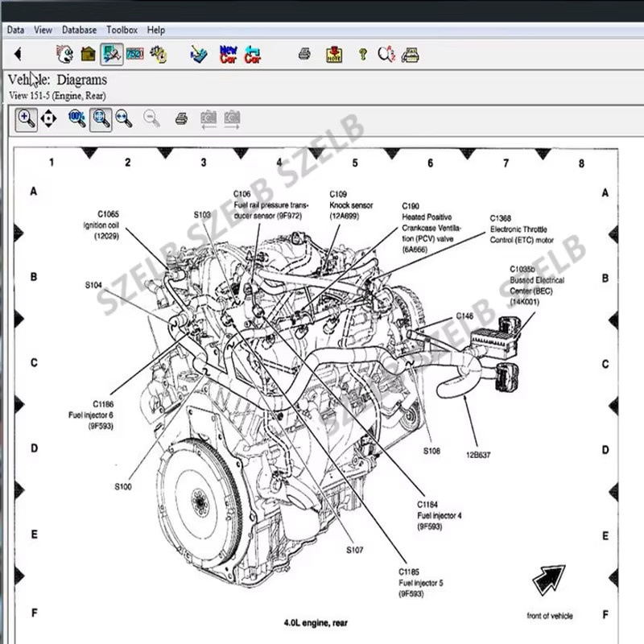Click the C1065 ignition coil label

click(x=102, y=225)
